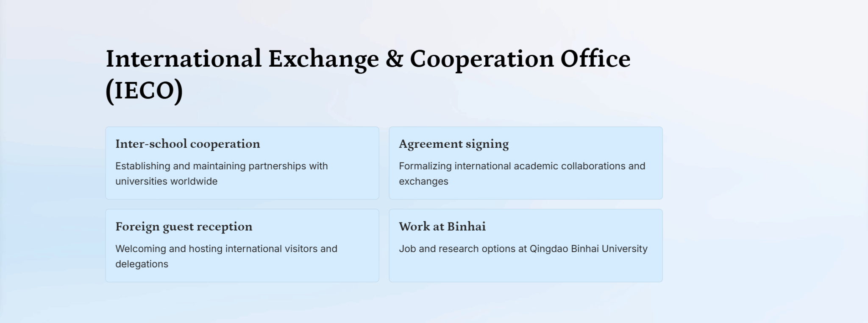Open the Foreign guest reception card

242,245
